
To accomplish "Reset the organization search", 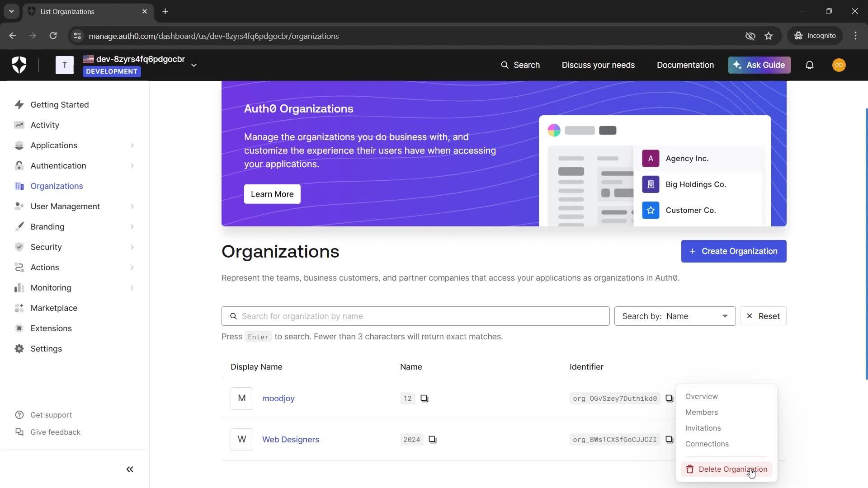I will point(764,316).
